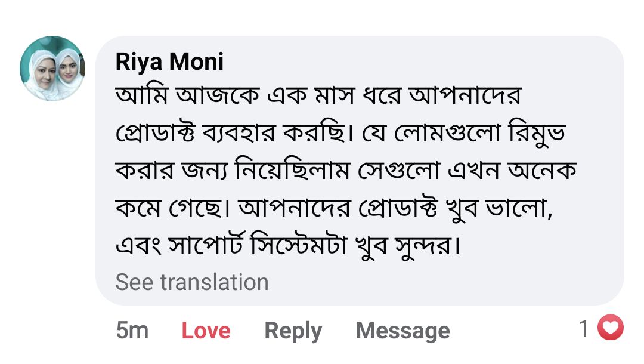
Task: Click the comment line starting with করার জন্য
Action: [346, 171]
